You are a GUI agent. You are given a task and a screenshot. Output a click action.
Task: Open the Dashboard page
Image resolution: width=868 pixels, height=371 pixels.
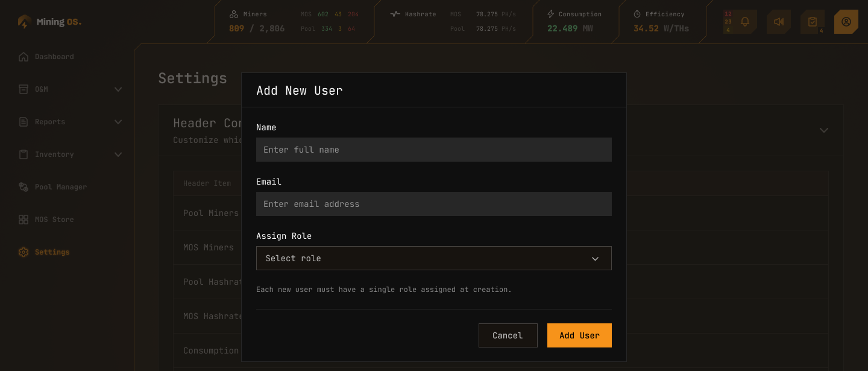coord(54,56)
